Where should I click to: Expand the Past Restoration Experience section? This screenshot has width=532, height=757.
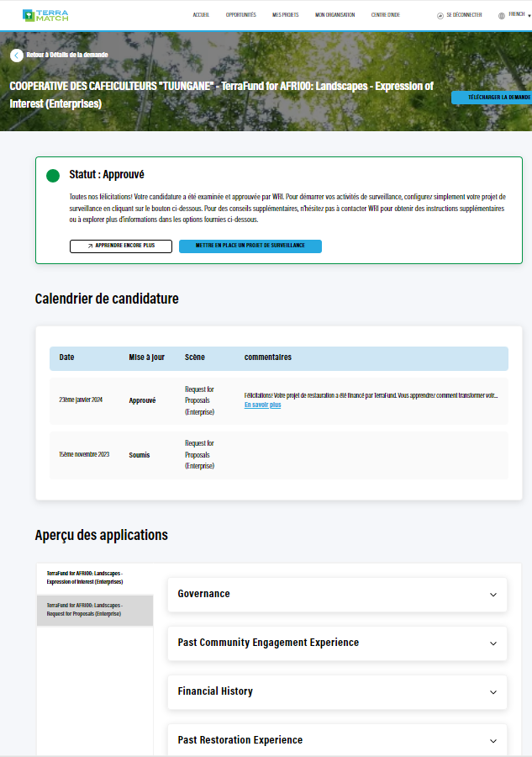pos(337,740)
